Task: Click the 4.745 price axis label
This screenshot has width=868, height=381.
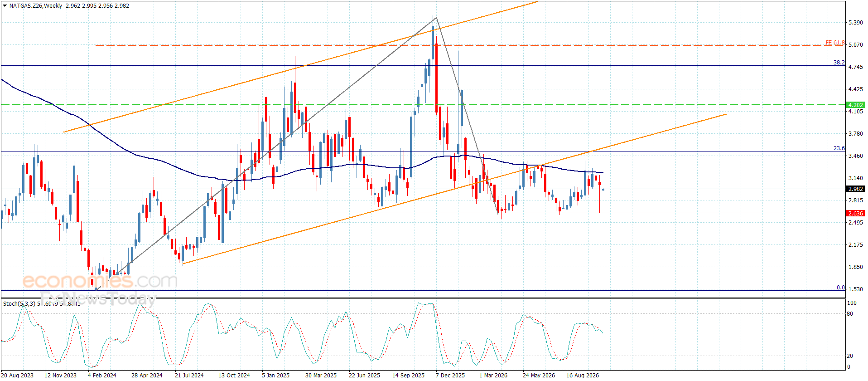Action: 855,67
